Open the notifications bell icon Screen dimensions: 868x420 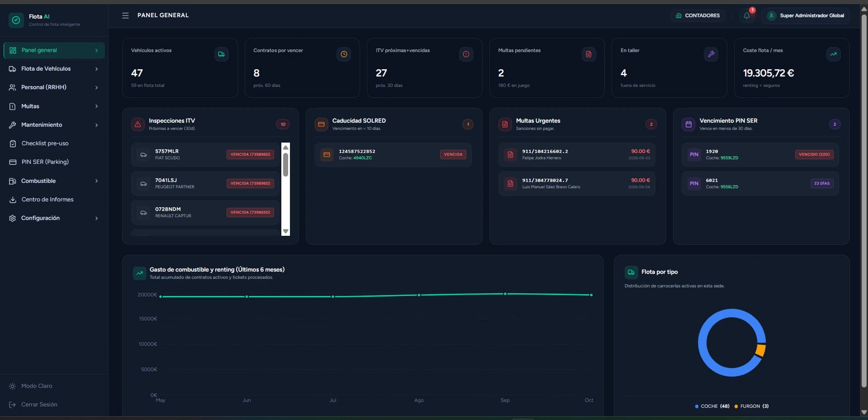click(x=747, y=15)
